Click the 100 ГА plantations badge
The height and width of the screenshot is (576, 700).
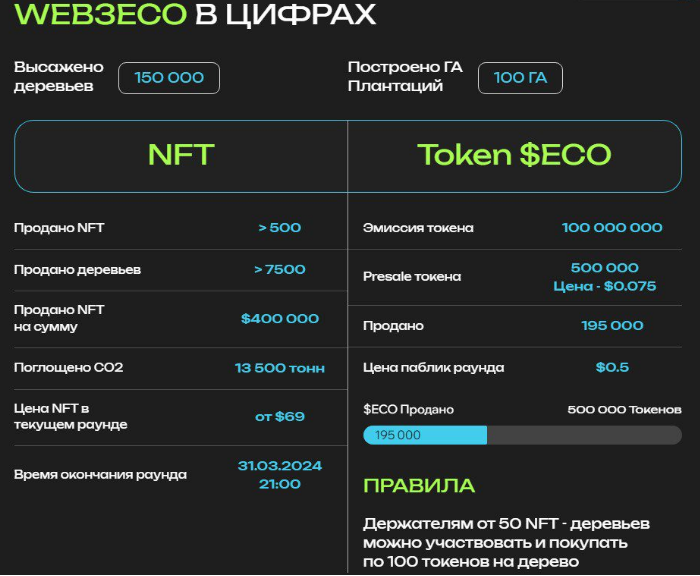point(520,78)
